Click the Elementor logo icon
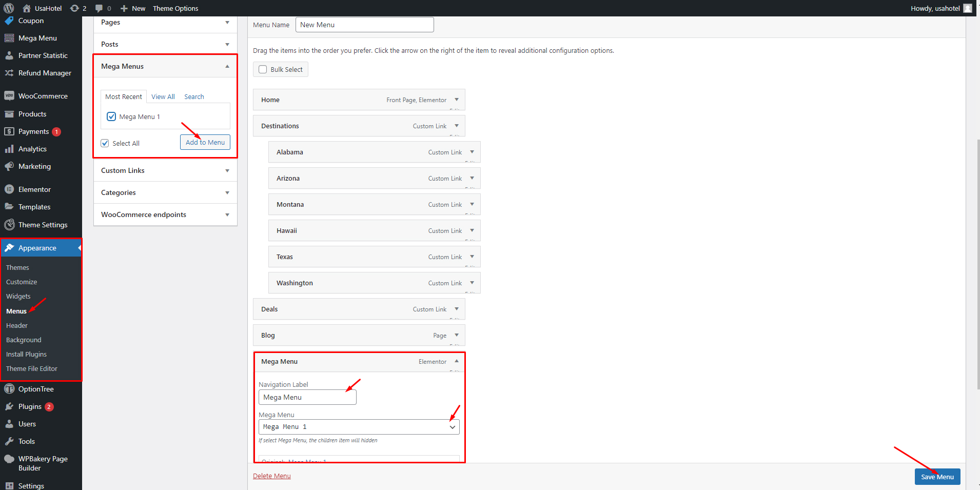This screenshot has height=490, width=980. (x=9, y=189)
